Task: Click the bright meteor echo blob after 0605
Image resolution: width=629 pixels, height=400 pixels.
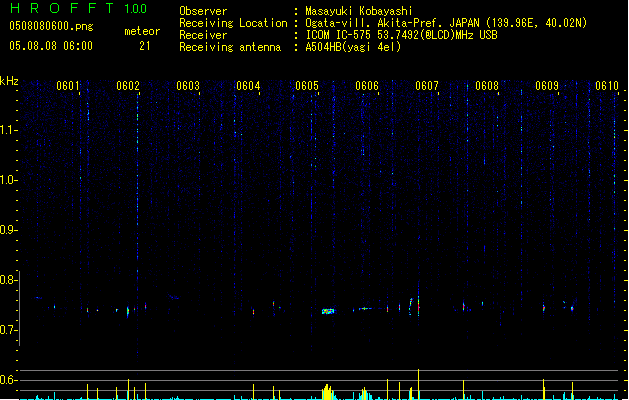Action: pyautogui.click(x=328, y=311)
